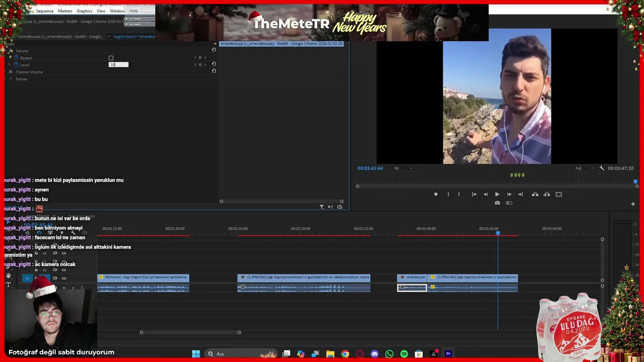
Task: Open Full playback resolution dropdown
Action: [584, 168]
